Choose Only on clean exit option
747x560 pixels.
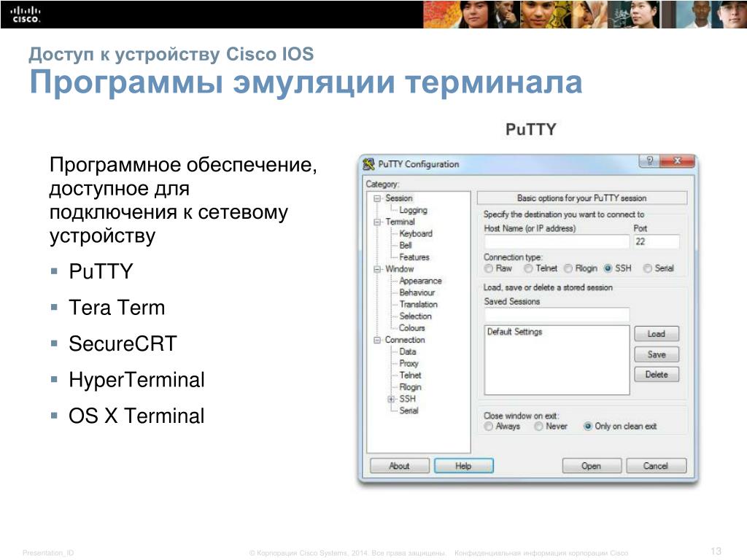pyautogui.click(x=588, y=427)
